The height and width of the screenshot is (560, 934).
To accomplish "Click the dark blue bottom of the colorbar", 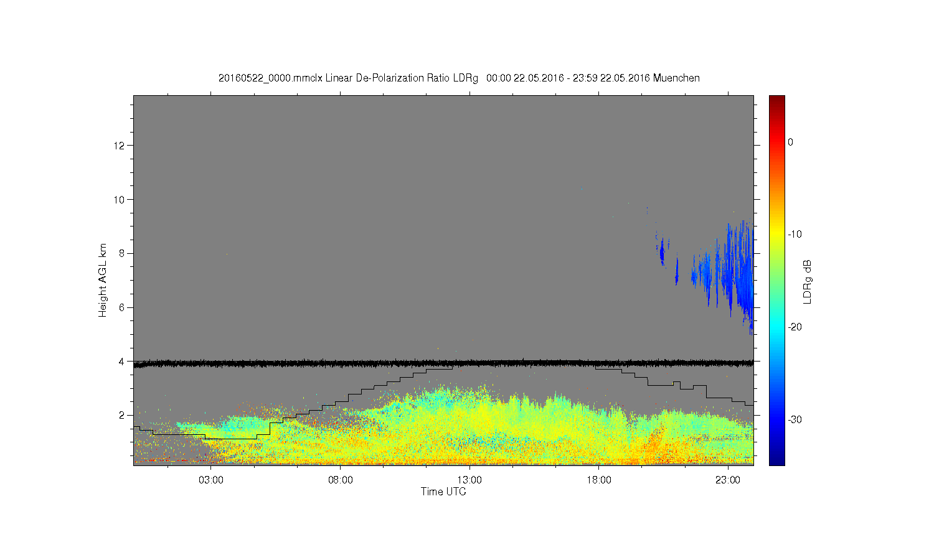I will click(x=776, y=459).
